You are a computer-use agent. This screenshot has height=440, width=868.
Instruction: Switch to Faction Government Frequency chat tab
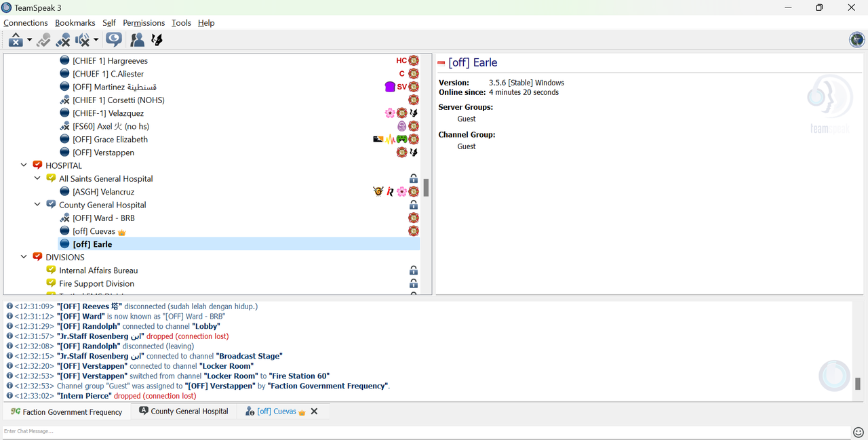(66, 412)
